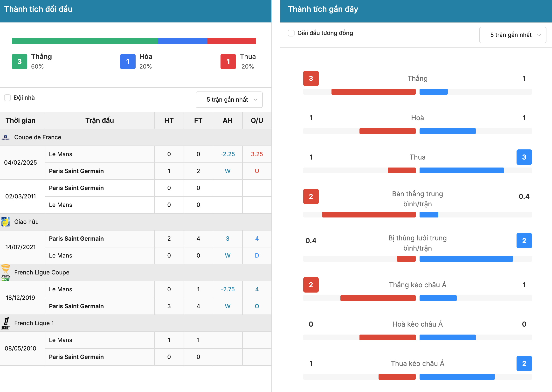Screen dimensions: 552x392
Task: Open the French Ligue Coupe competition row
Action: 136,273
